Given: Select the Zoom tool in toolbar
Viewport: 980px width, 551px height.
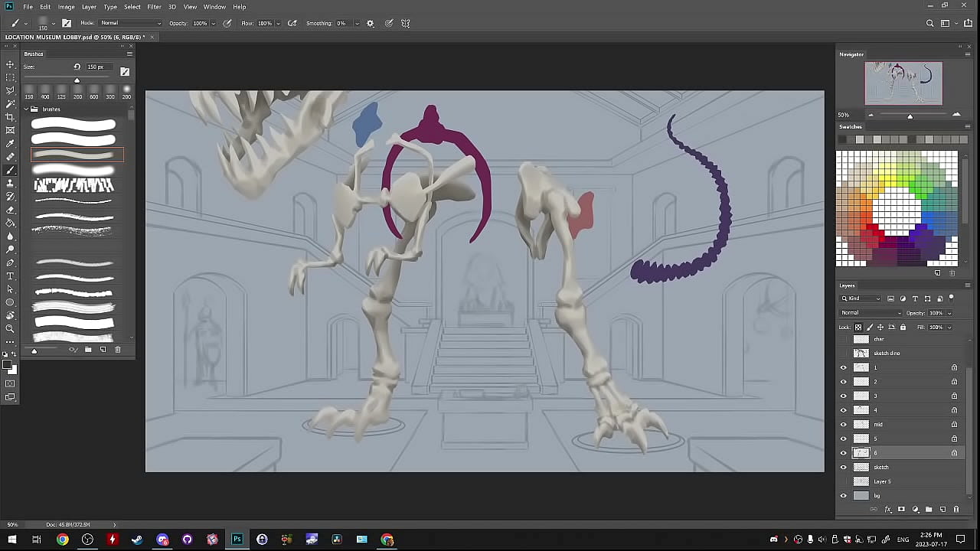Looking at the screenshot, I should point(10,328).
